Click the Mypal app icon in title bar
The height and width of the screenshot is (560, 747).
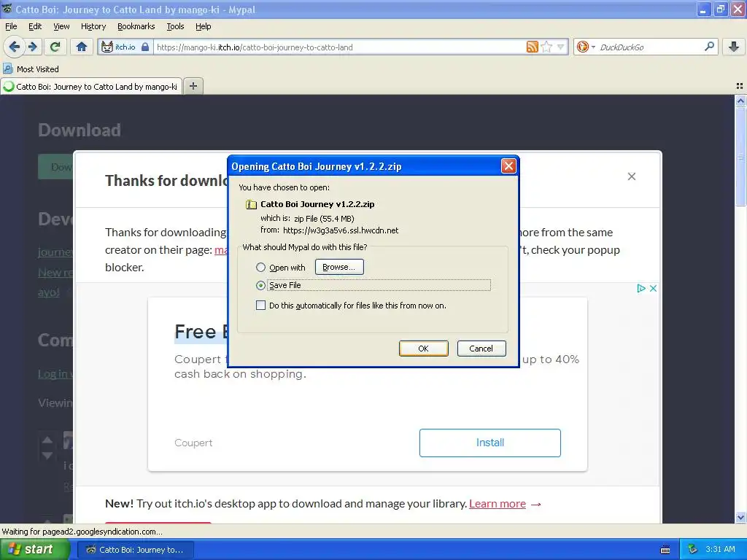tap(7, 9)
